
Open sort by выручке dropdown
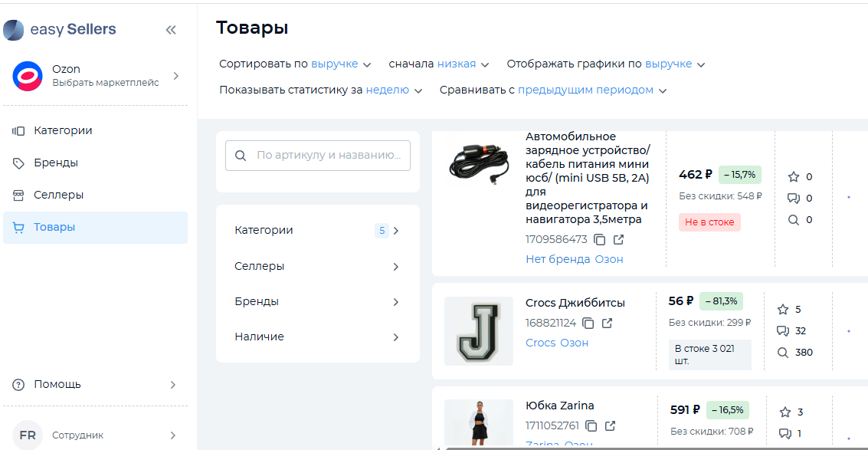point(341,64)
